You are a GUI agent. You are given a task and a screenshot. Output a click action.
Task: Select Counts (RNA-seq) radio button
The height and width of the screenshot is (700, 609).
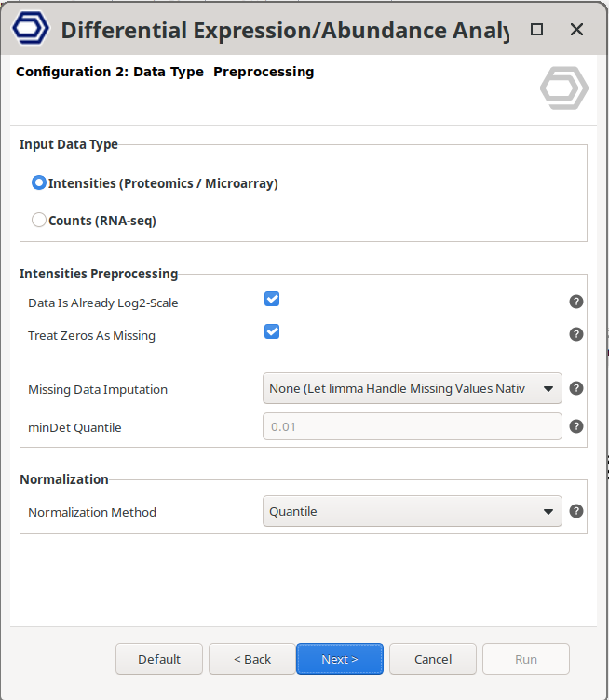pos(39,220)
